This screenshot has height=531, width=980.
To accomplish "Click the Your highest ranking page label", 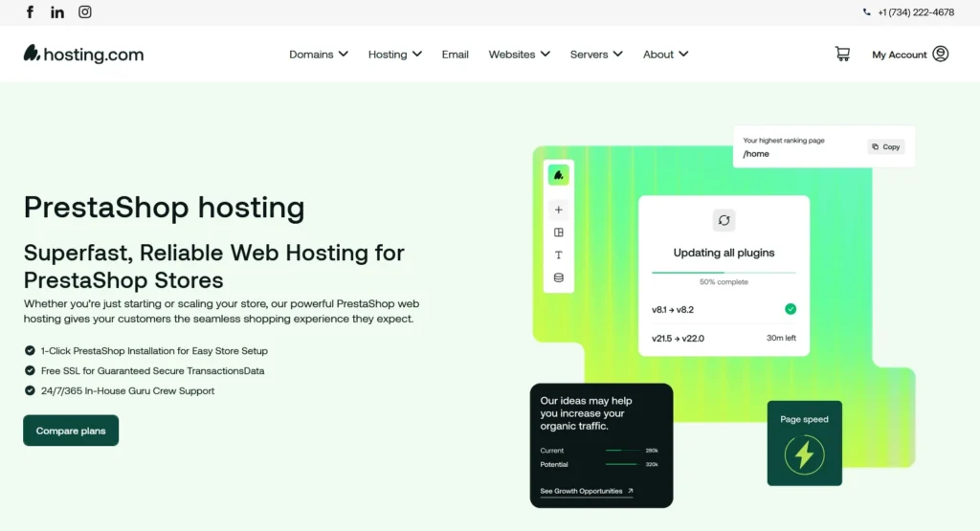I will 784,141.
